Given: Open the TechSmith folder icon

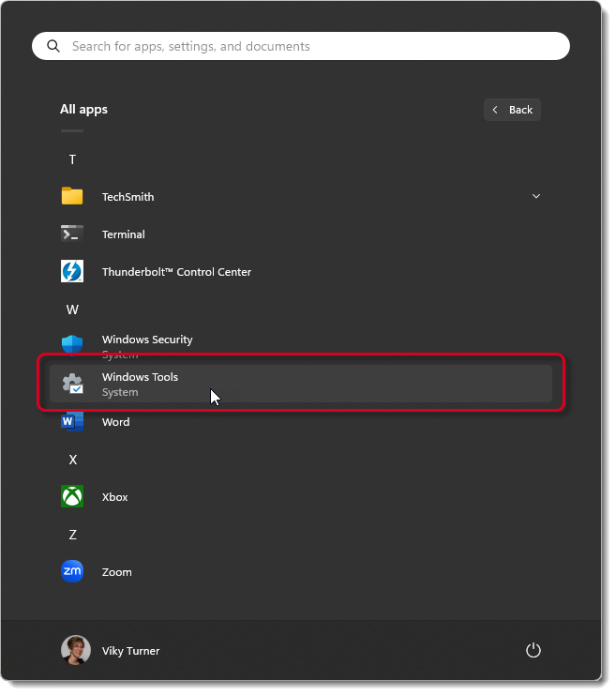Looking at the screenshot, I should [72, 196].
